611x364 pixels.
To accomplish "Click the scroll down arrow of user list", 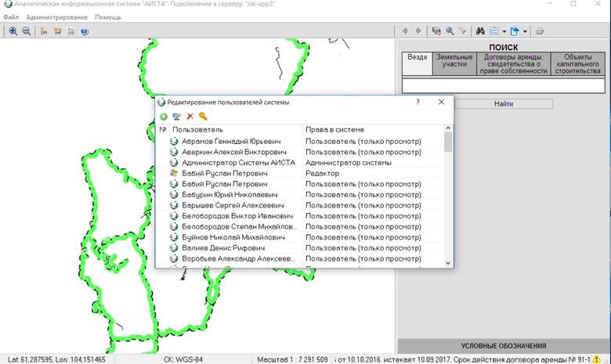I will coord(448,263).
